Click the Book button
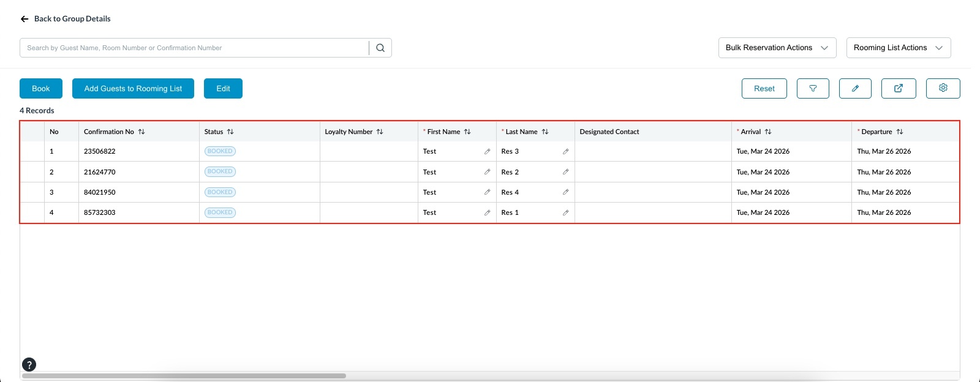980x382 pixels. tap(41, 88)
